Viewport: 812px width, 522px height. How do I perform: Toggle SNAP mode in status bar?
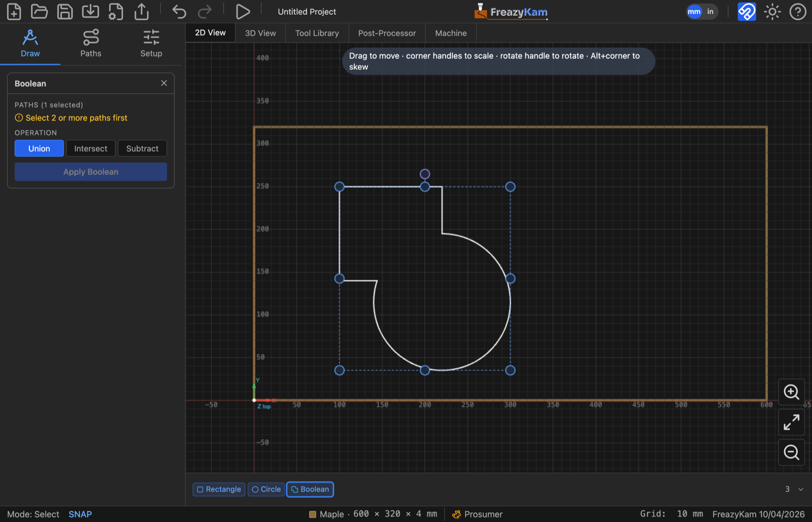coord(80,514)
